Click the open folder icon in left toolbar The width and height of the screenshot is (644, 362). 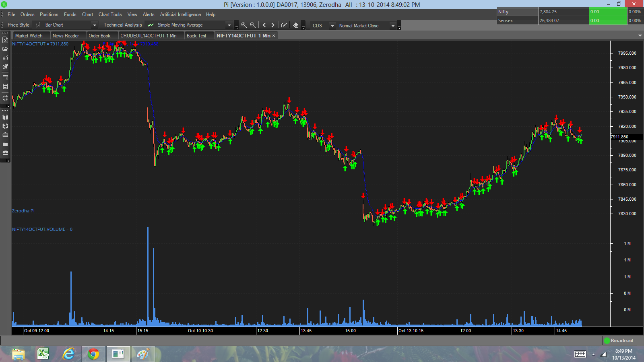coord(5,49)
